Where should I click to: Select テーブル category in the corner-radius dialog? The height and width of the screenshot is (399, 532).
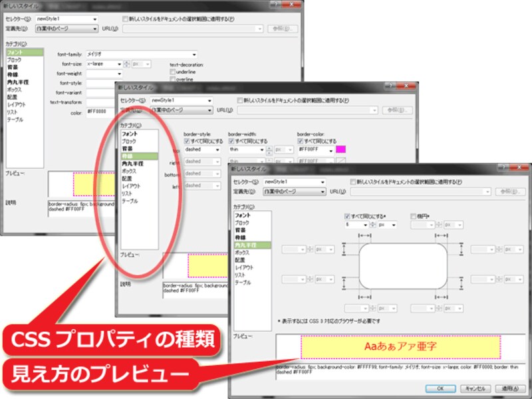coord(243,283)
